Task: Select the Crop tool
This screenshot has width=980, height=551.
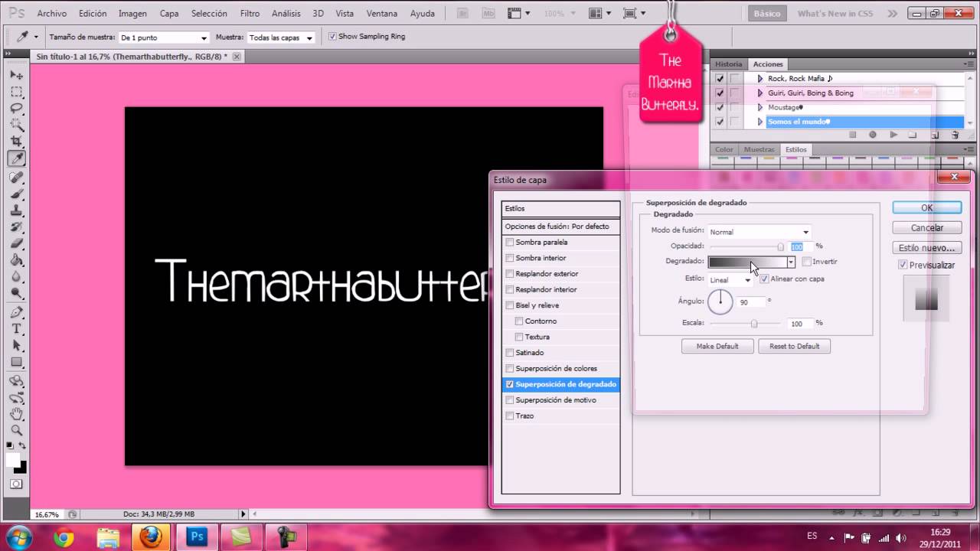Action: (16, 142)
